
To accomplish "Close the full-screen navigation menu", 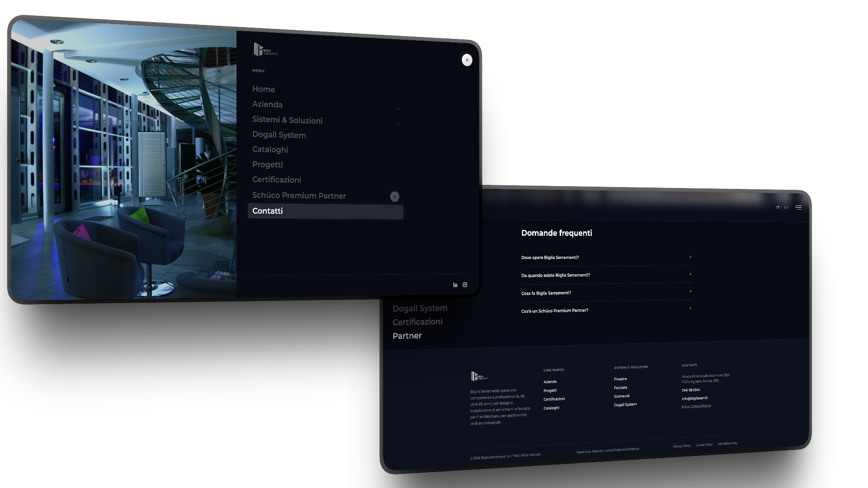I will click(x=467, y=60).
